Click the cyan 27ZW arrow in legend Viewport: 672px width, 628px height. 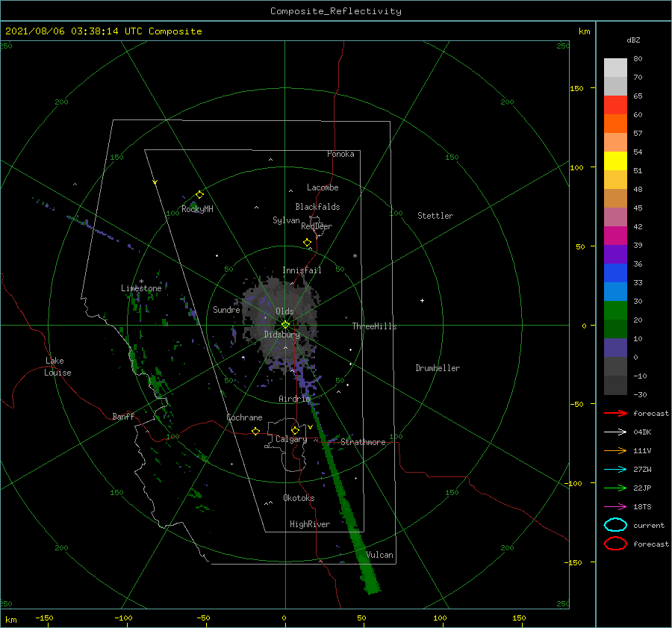[x=615, y=470]
